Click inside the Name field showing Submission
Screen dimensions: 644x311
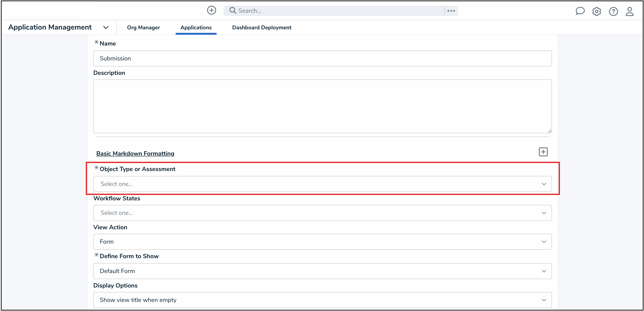coord(322,58)
